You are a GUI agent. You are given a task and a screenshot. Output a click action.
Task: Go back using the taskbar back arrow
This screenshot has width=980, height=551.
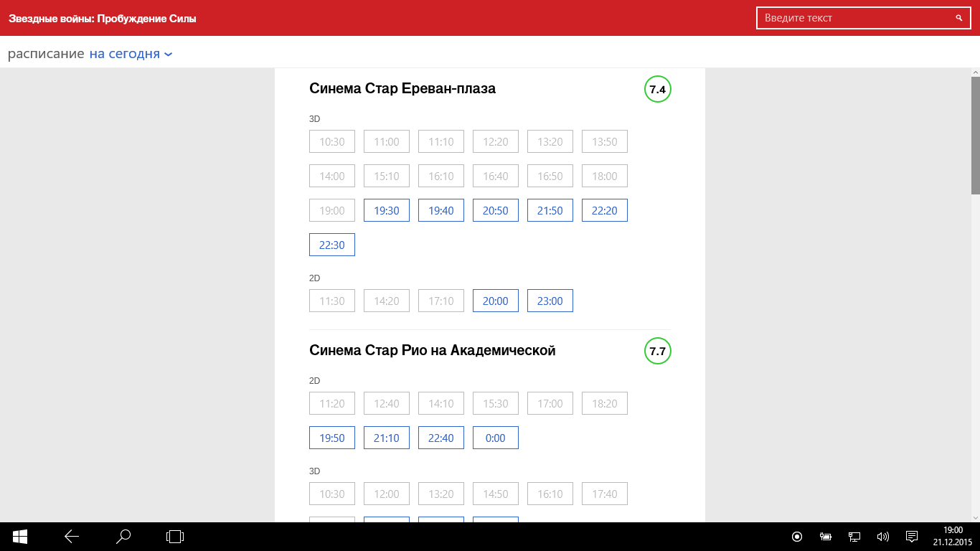[x=71, y=537]
